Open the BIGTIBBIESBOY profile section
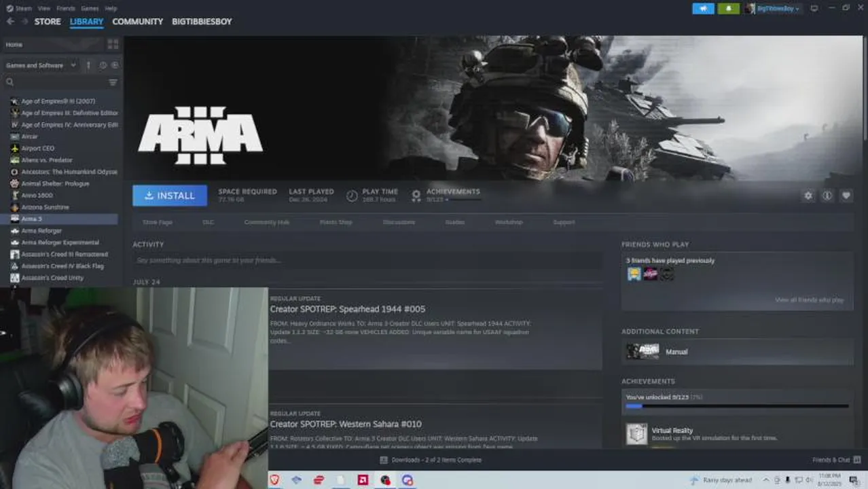 coord(202,22)
